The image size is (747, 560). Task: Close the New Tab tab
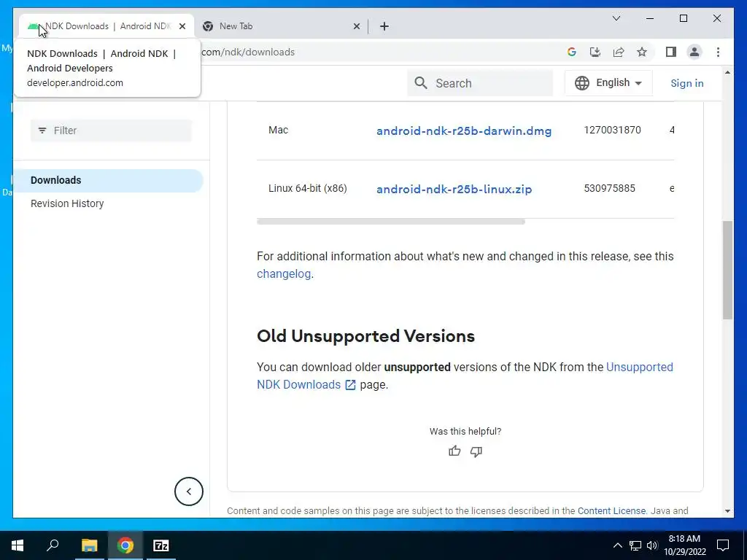point(356,26)
